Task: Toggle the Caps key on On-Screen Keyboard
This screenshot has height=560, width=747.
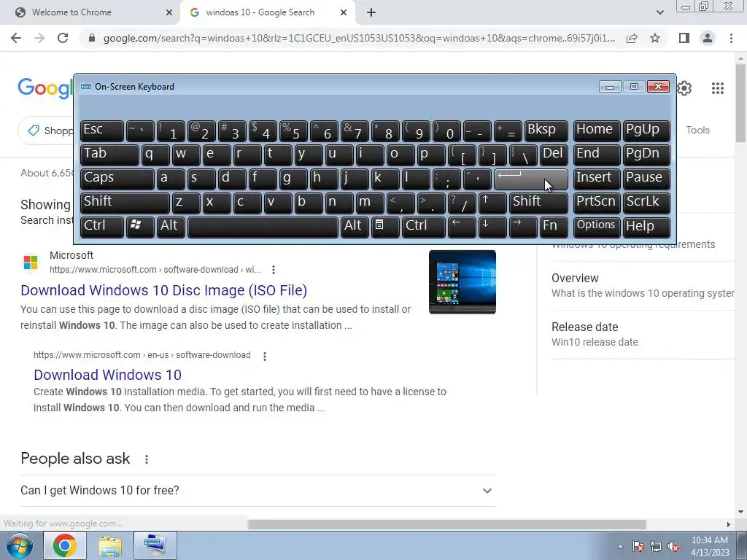Action: (117, 179)
